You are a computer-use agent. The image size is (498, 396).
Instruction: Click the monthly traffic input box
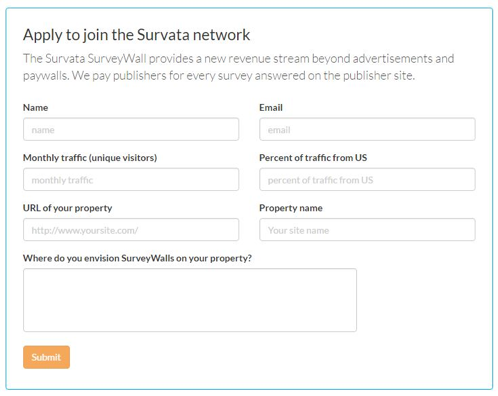tap(131, 180)
